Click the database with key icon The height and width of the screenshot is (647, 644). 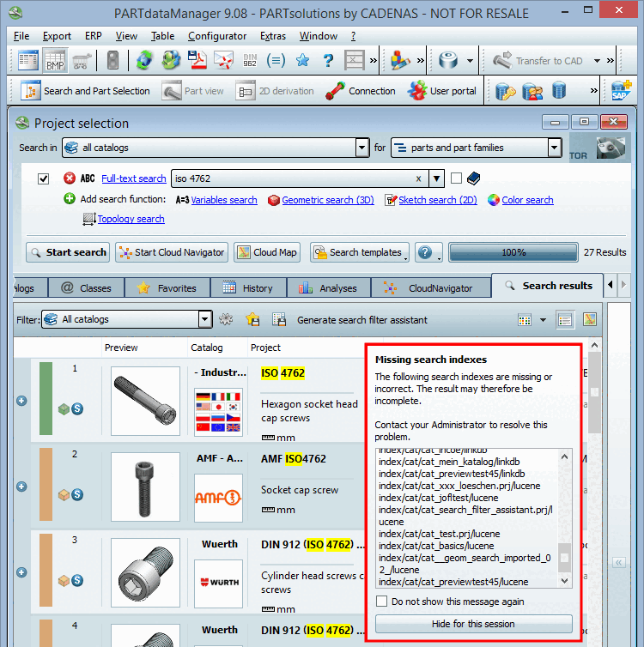pos(505,91)
